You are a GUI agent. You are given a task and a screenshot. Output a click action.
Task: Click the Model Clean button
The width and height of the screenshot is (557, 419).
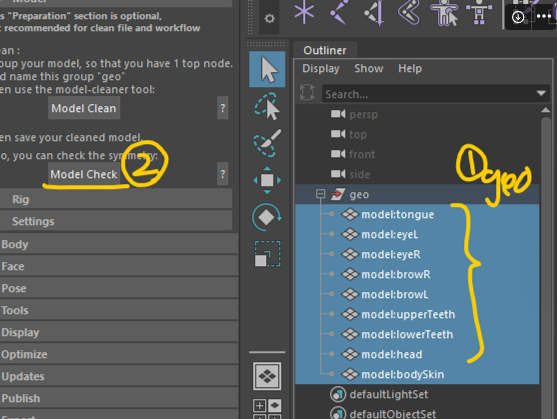84,108
